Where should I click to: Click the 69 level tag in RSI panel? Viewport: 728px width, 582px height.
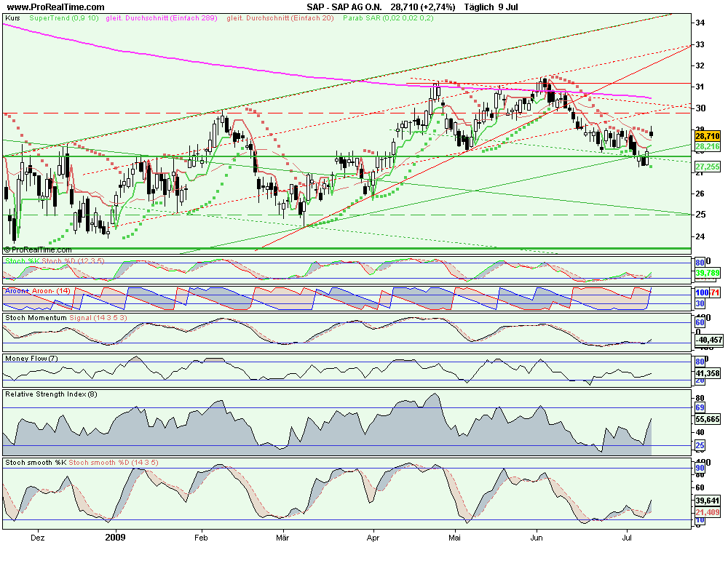[700, 407]
